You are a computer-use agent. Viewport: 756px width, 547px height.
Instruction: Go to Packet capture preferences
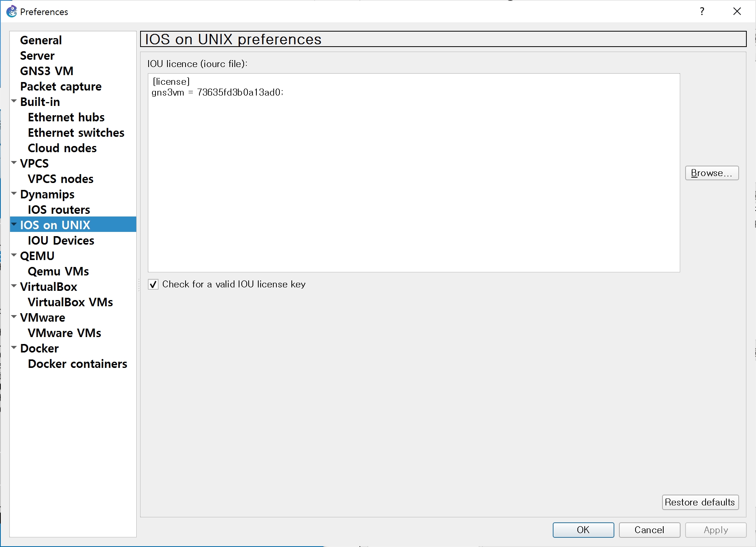[x=61, y=86]
